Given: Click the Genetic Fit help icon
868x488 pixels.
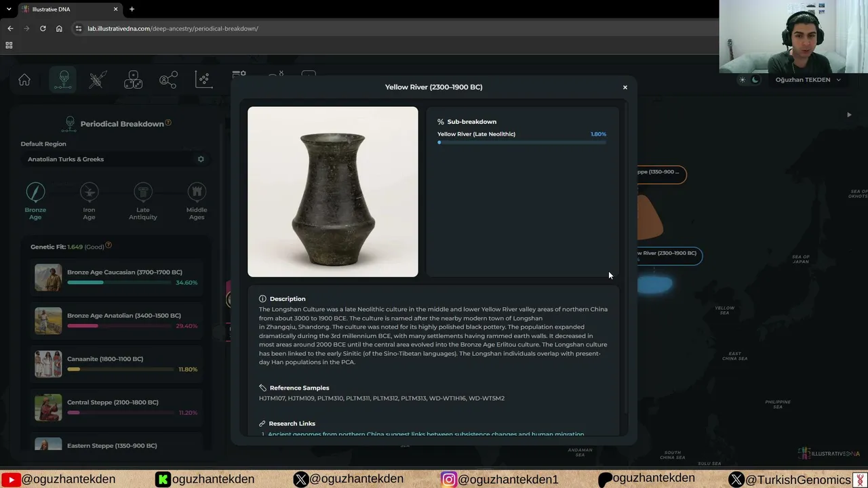Looking at the screenshot, I should pos(108,245).
